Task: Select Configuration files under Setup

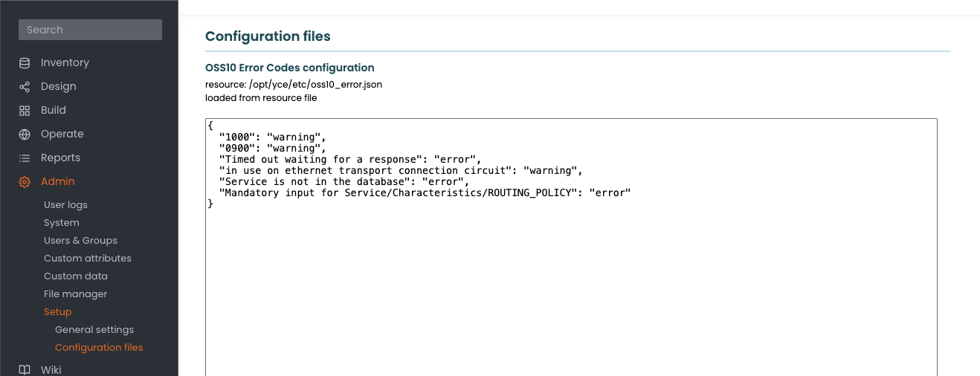Action: point(99,348)
